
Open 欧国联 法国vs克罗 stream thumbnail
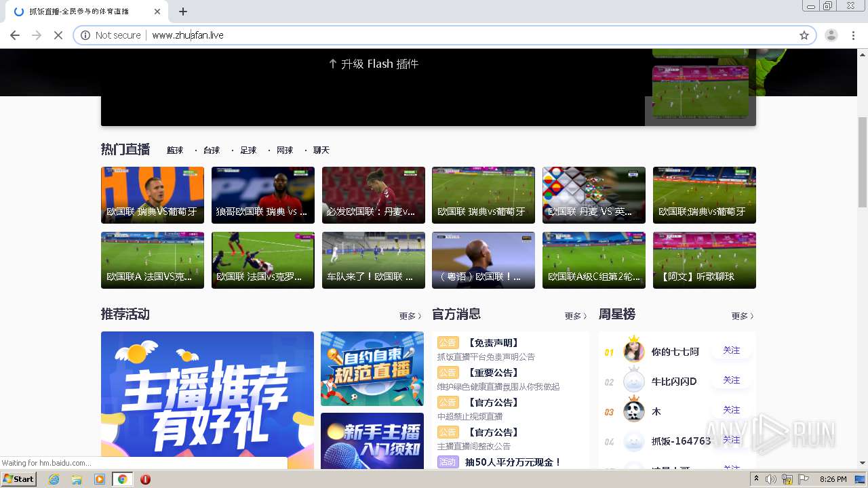[x=263, y=260]
